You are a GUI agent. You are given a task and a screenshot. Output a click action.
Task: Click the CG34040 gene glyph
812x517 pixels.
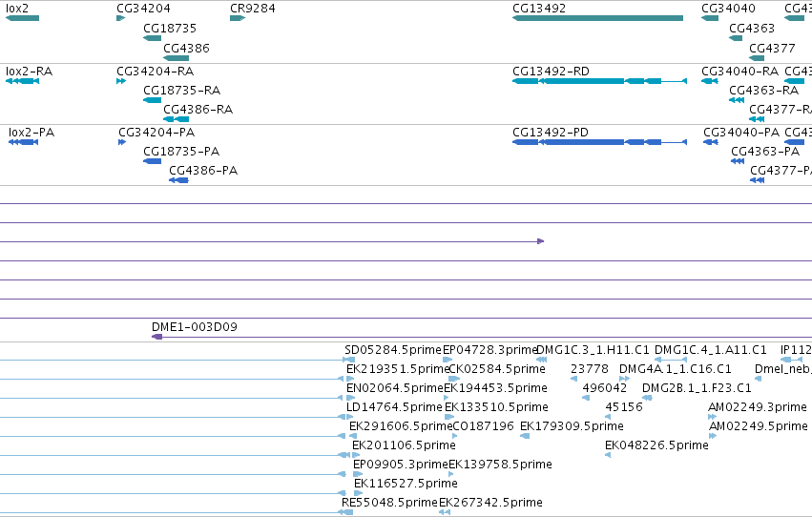710,18
